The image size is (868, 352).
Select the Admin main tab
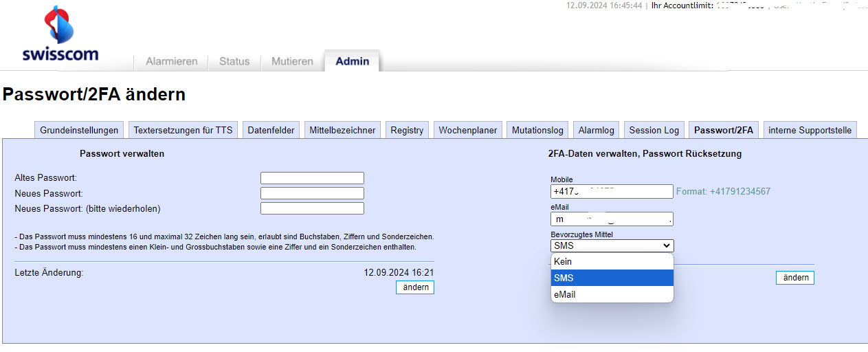click(x=353, y=61)
